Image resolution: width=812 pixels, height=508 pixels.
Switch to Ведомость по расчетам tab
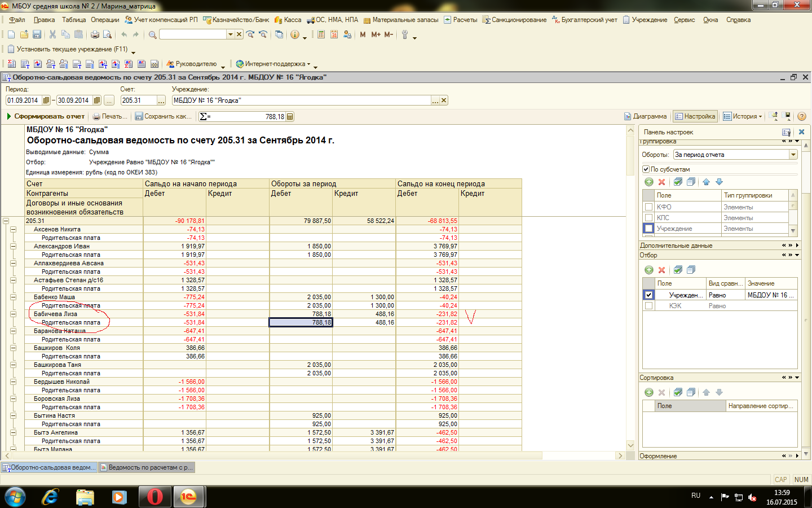click(146, 467)
